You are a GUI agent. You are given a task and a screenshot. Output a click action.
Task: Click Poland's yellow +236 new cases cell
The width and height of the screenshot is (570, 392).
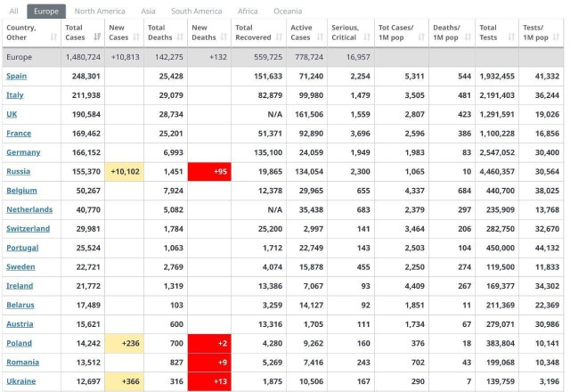pos(124,343)
